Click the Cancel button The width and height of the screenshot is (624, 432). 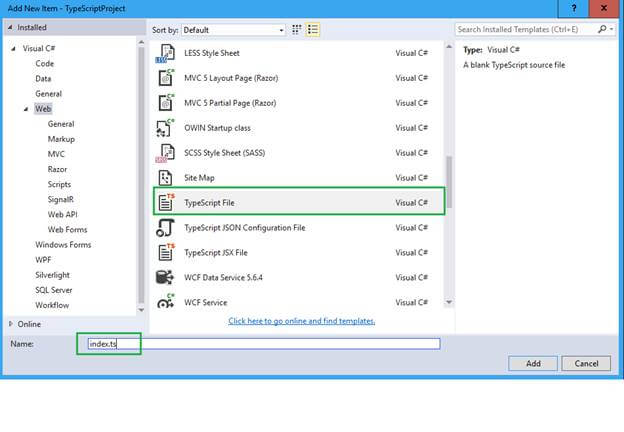pos(586,363)
